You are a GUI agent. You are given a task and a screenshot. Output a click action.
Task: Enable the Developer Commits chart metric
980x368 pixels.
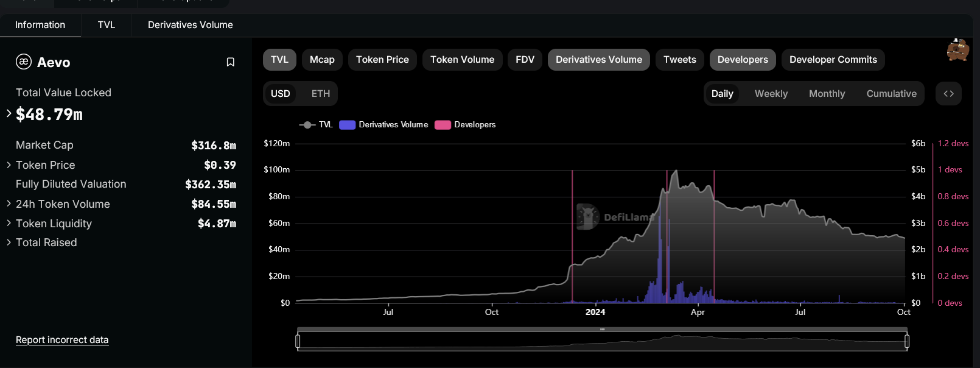tap(833, 60)
